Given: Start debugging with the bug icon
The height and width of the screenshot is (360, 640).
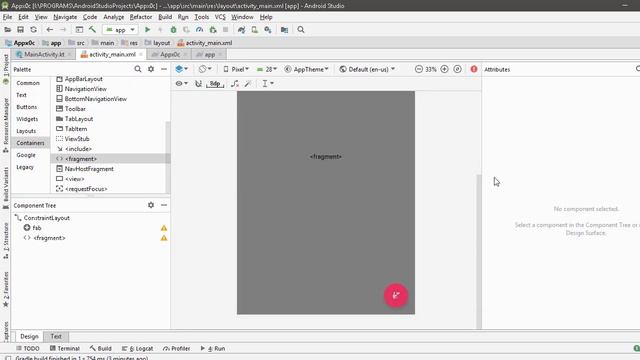Looking at the screenshot, I should (x=173, y=30).
